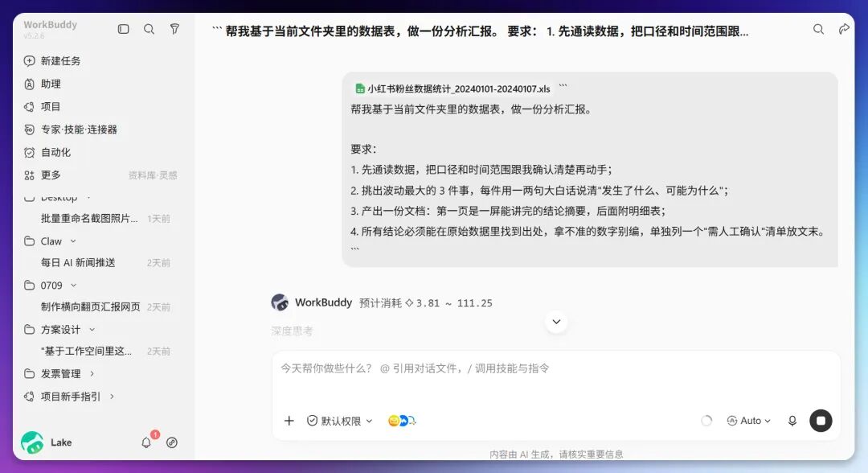
Task: Click the 新建任务 plus circle icon
Action: point(30,61)
